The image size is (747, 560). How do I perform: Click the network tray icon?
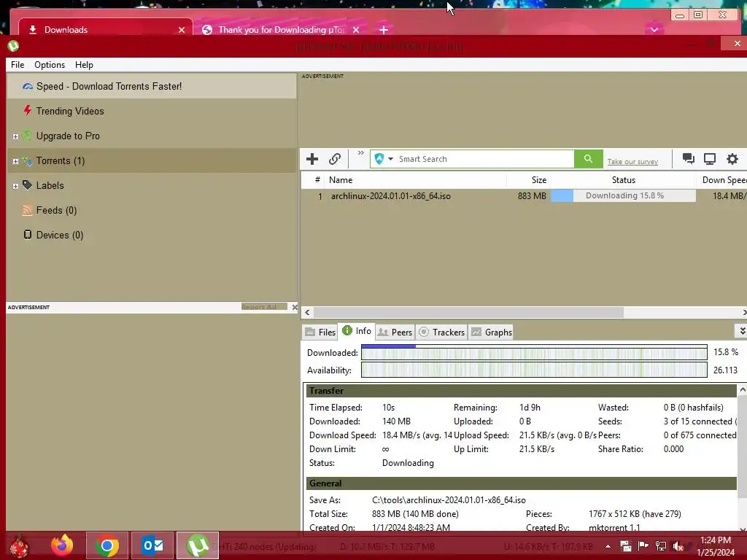[661, 546]
